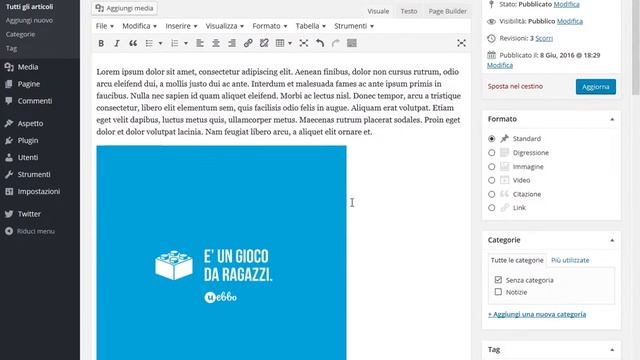The width and height of the screenshot is (640, 360).
Task: Open table options dropdown arrow
Action: (x=290, y=43)
